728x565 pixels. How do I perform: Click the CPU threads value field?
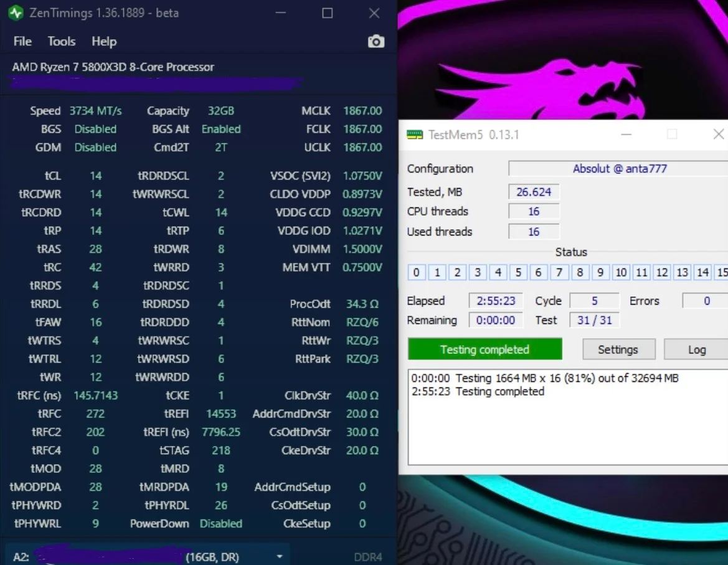tap(534, 211)
